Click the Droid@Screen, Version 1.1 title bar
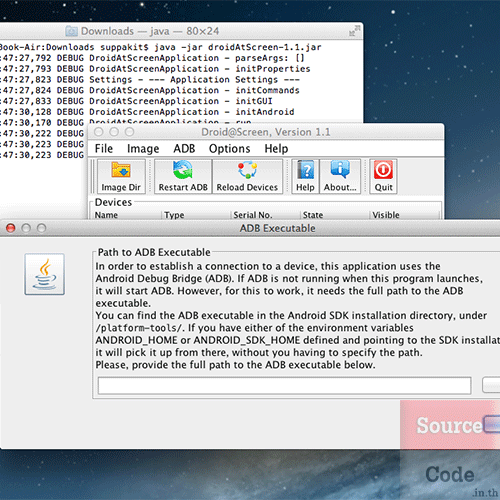 (266, 132)
